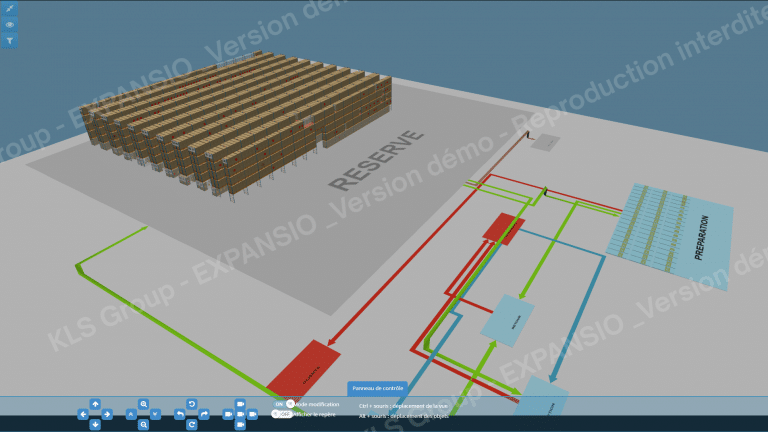Viewport: 768px width, 432px height.
Task: Rotate view with top rotation arrow
Action: tap(191, 403)
